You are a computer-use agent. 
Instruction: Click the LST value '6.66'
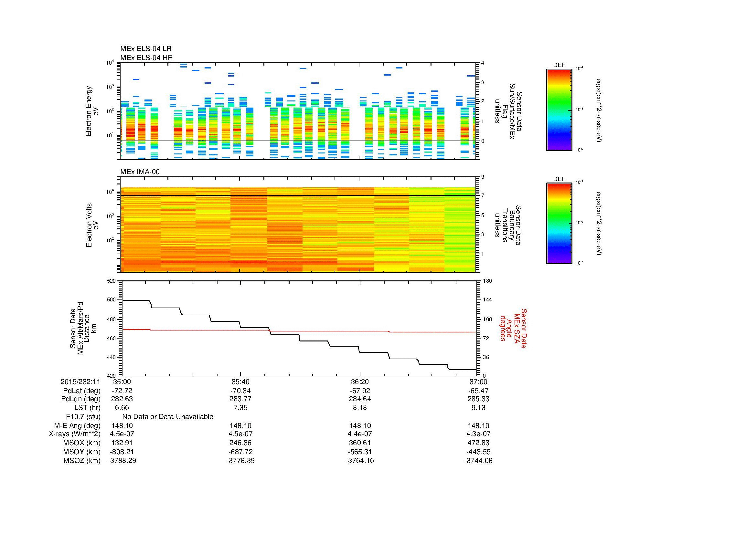coord(122,408)
